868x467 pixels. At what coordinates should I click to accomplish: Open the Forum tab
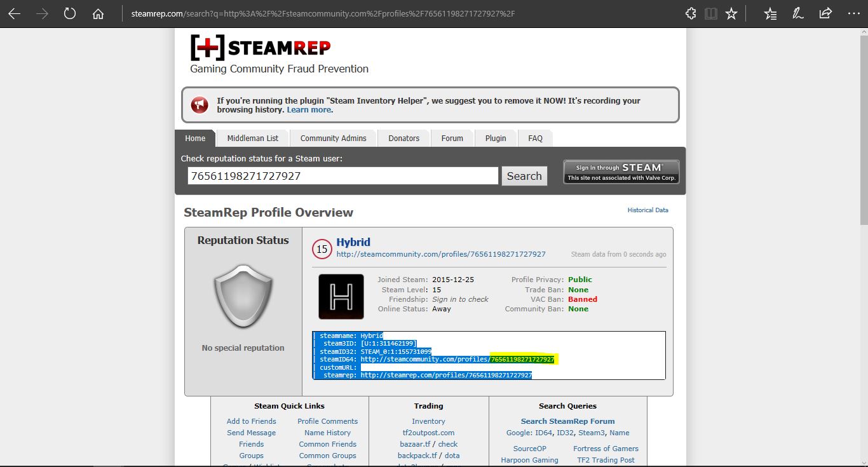452,139
